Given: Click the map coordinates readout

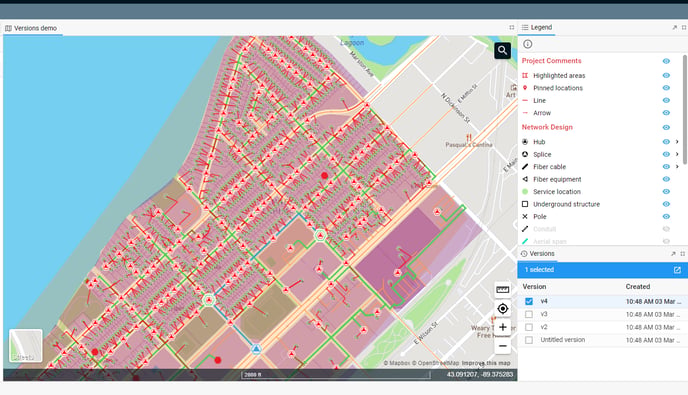Looking at the screenshot, I should click(x=480, y=374).
